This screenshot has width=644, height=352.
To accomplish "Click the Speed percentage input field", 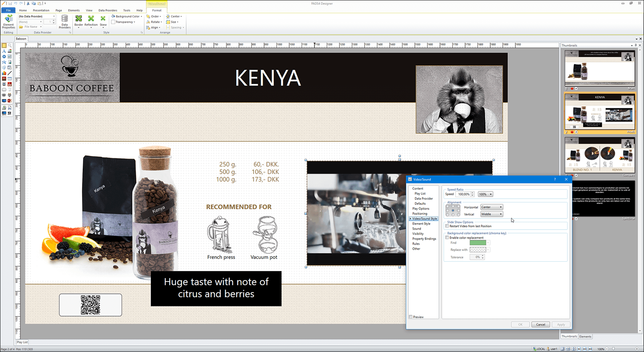I will pyautogui.click(x=464, y=194).
